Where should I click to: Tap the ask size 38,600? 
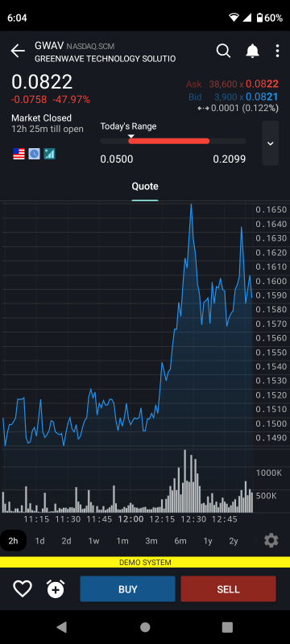coord(223,85)
